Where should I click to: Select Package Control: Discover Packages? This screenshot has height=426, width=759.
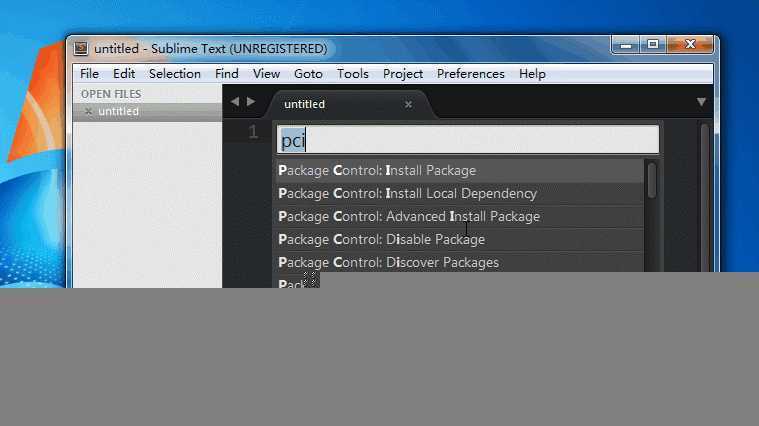pyautogui.click(x=459, y=262)
